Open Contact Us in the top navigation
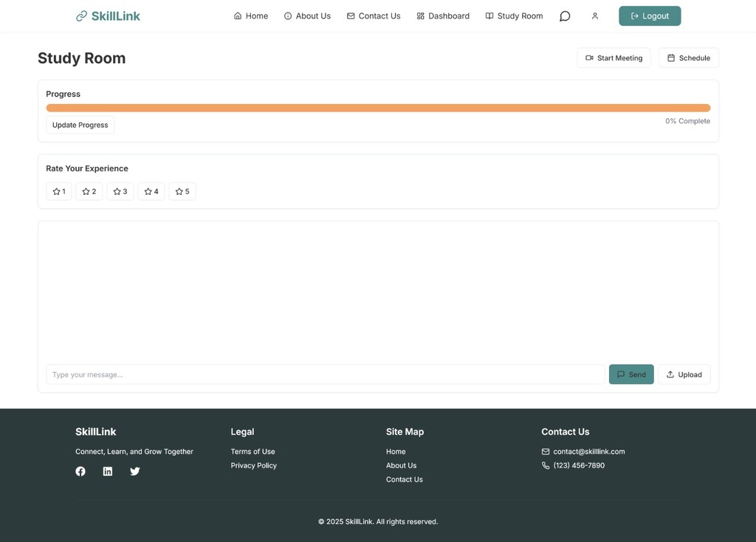This screenshot has height=542, width=756. [373, 16]
